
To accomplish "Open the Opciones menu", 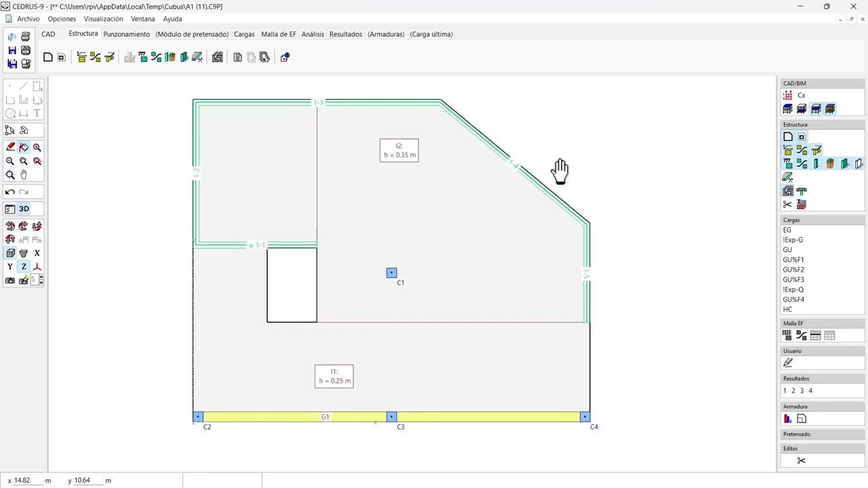I will pyautogui.click(x=62, y=19).
